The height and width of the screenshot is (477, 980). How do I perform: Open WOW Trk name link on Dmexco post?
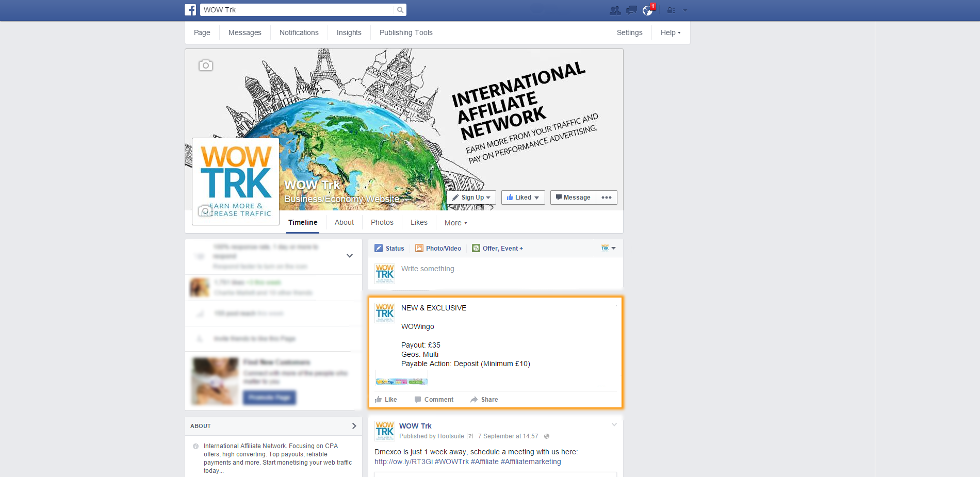[x=415, y=426]
